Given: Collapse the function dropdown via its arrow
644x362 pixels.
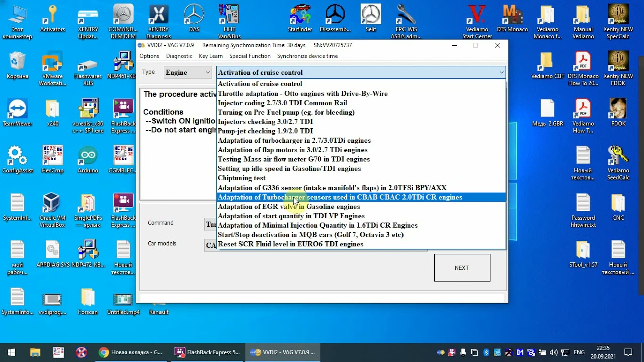Looking at the screenshot, I should click(501, 72).
